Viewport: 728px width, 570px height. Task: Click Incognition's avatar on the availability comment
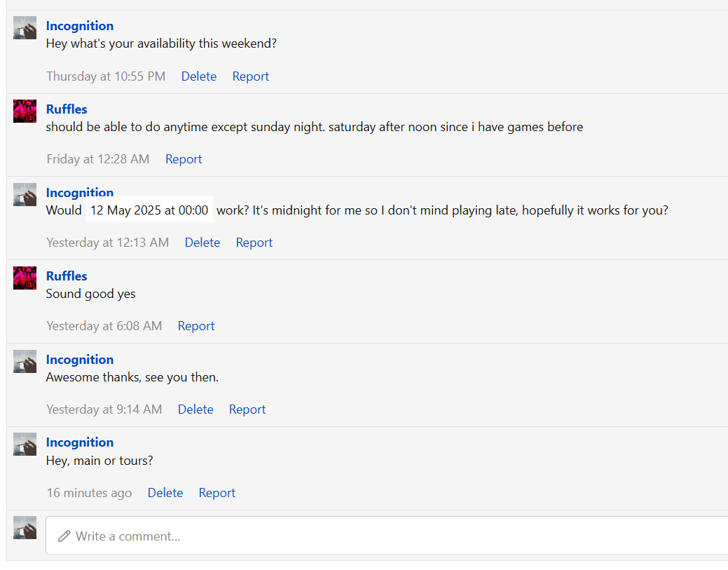coord(25,28)
